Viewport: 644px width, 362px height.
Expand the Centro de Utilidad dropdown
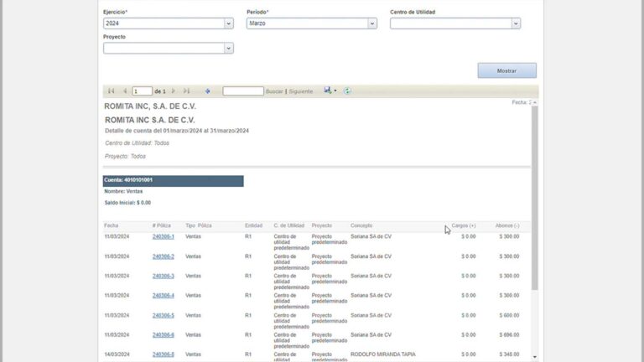(515, 23)
